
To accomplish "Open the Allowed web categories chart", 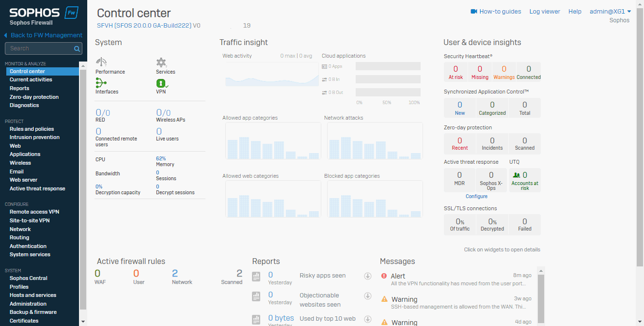I will point(273,199).
